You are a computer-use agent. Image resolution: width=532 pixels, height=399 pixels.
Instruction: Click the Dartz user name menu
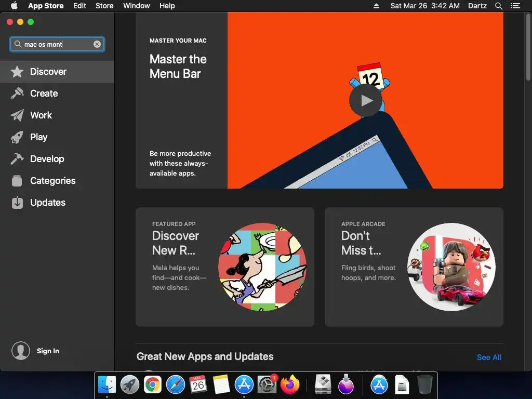pos(477,6)
